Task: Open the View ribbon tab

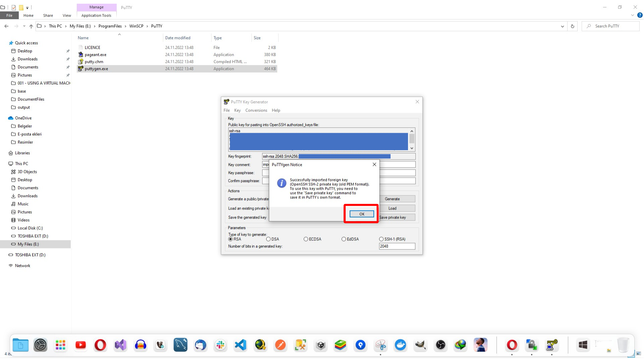Action: (67, 15)
